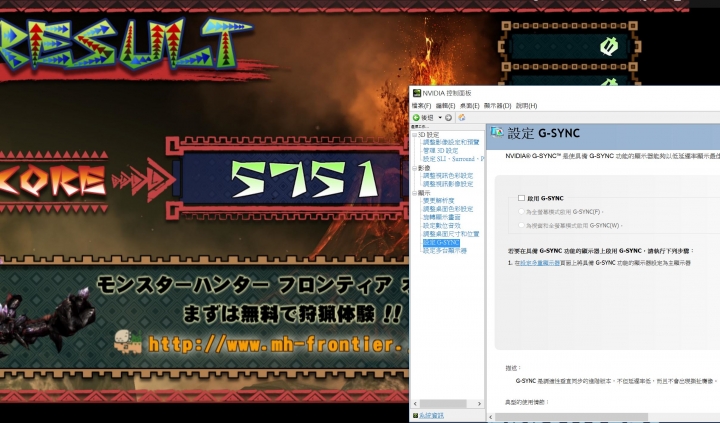
Task: Follow the 設定多台顯示器 link in step 1
Action: [540, 263]
